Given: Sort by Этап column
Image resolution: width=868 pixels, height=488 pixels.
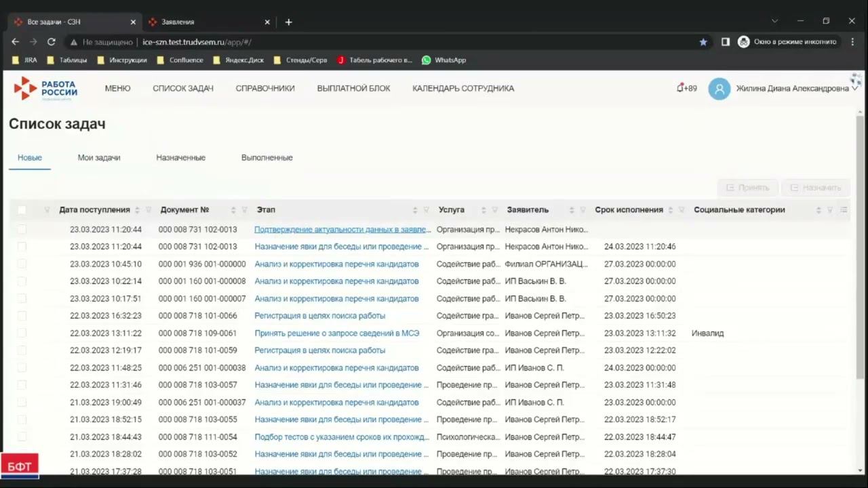Looking at the screenshot, I should tap(415, 210).
